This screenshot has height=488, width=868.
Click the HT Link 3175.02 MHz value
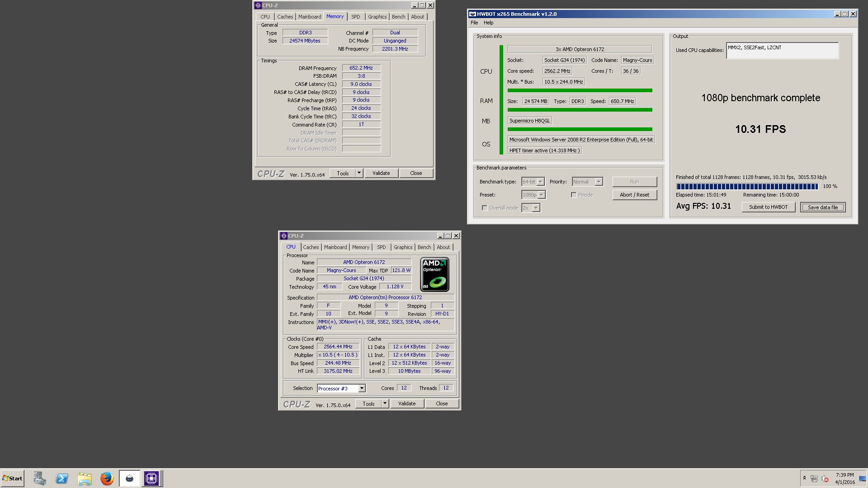338,371
